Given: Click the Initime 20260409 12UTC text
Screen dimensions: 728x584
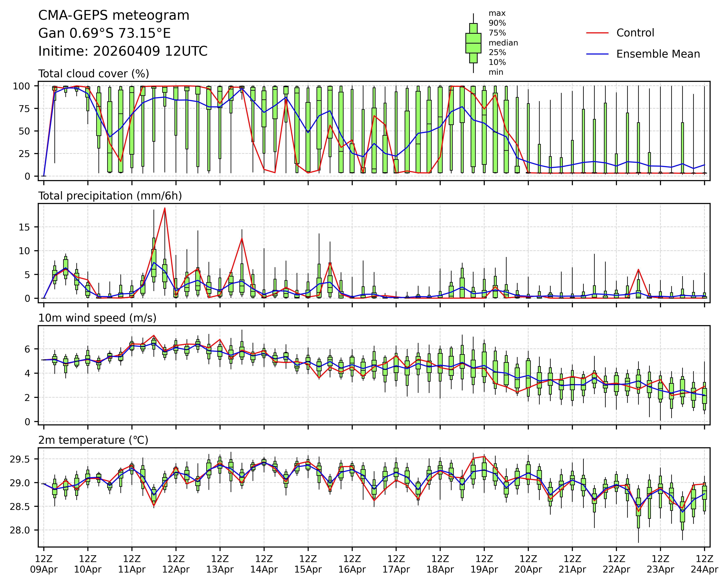Looking at the screenshot, I should tap(123, 51).
